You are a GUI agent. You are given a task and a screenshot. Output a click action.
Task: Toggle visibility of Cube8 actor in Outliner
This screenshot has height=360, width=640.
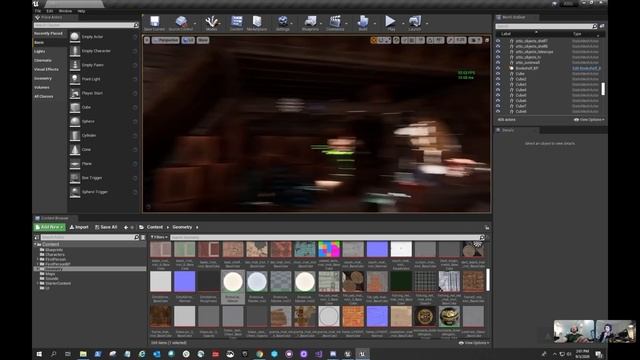(x=498, y=111)
